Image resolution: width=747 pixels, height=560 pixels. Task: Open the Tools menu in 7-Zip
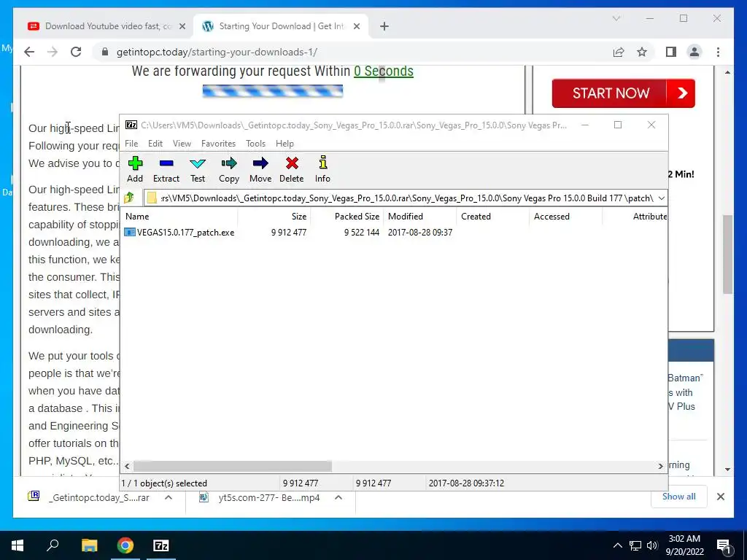255,144
